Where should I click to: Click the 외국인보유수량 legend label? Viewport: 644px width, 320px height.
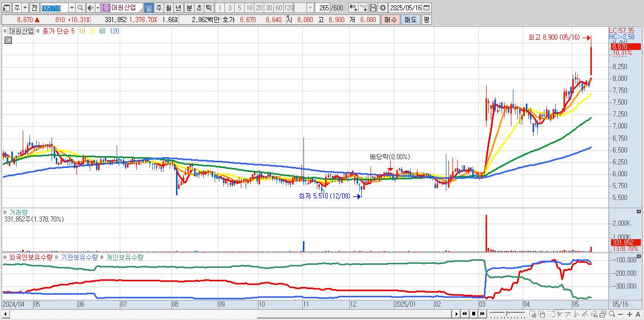click(30, 257)
